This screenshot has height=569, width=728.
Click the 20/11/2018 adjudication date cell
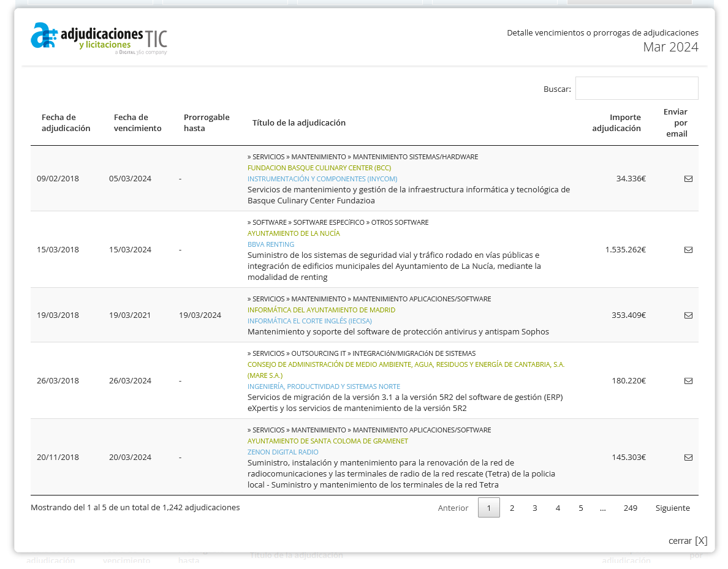[58, 457]
